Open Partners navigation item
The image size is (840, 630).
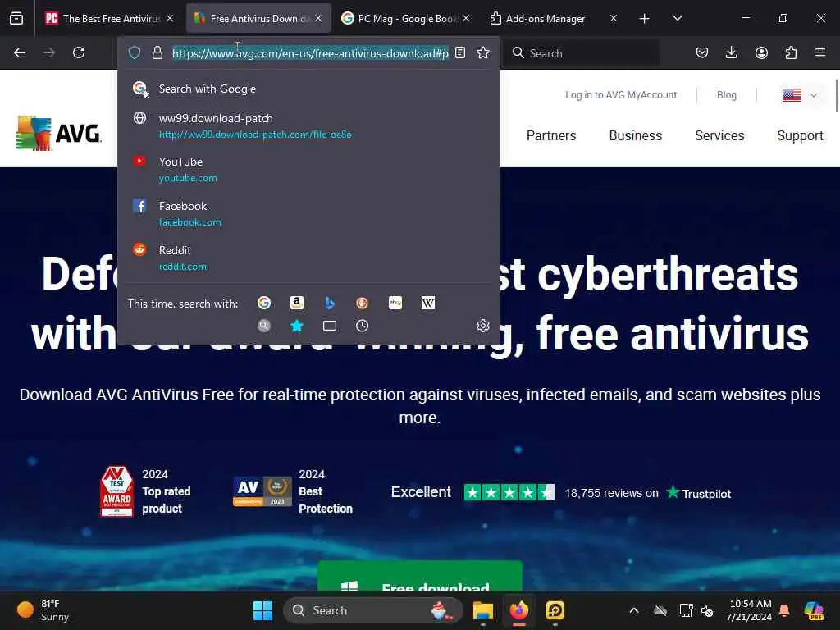(551, 135)
